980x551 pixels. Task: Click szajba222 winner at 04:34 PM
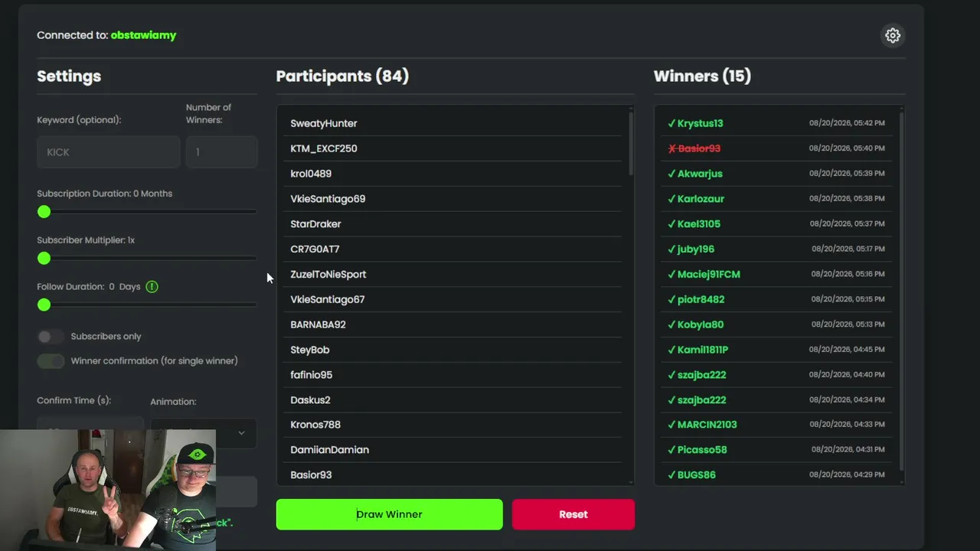[x=776, y=400]
